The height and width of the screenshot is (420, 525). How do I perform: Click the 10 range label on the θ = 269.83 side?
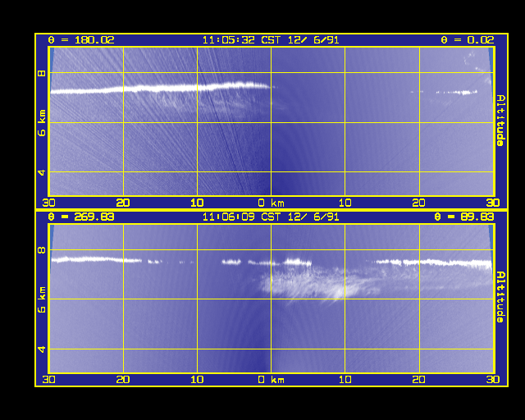click(x=197, y=380)
